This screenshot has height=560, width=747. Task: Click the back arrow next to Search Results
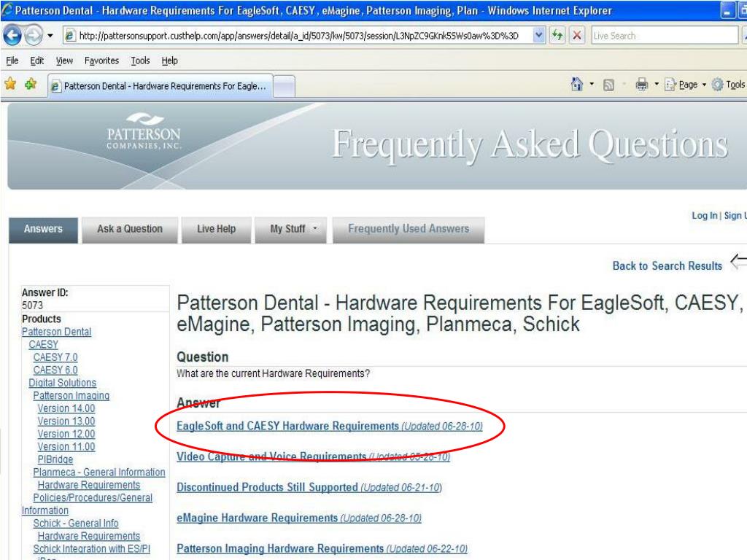738,261
